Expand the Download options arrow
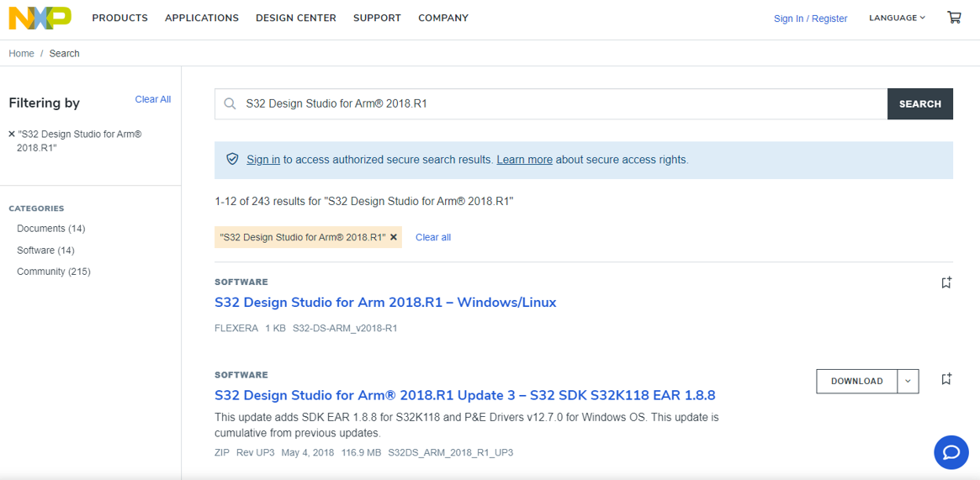980x480 pixels. coord(908,381)
